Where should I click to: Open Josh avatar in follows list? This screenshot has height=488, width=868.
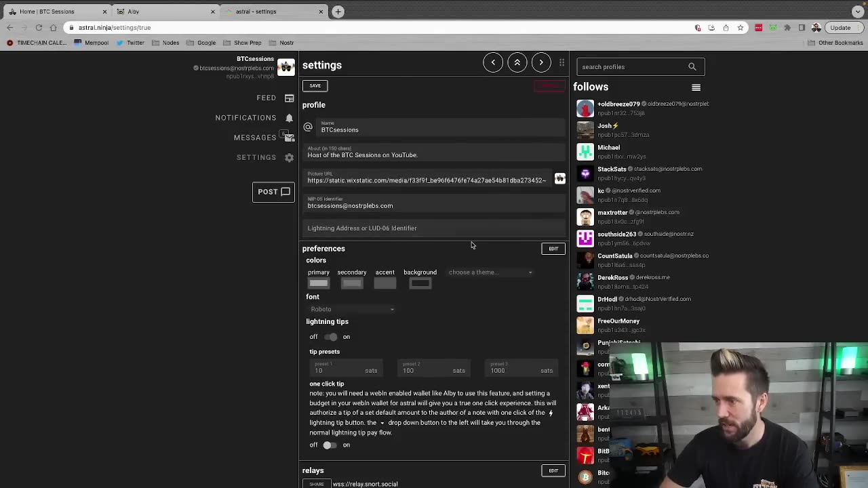coord(585,130)
